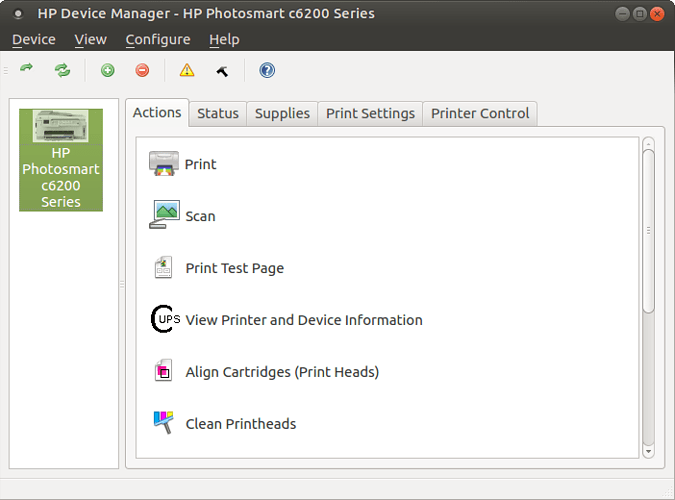
Task: Open the Configure menu
Action: pos(158,40)
